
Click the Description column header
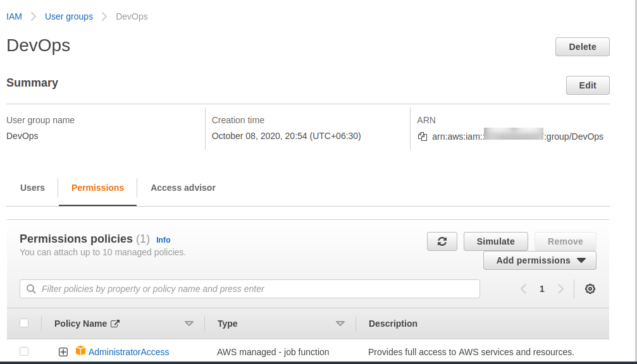pos(393,324)
